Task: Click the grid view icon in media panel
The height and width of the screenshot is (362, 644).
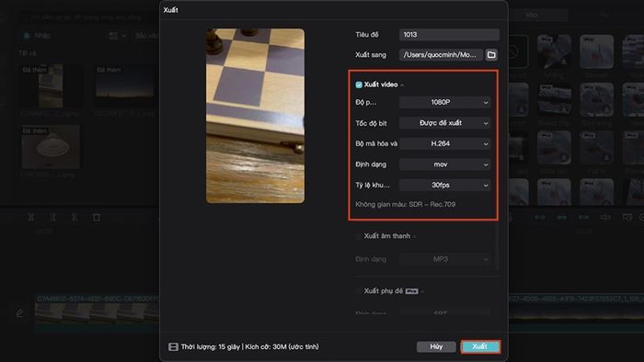Action: coord(114,36)
